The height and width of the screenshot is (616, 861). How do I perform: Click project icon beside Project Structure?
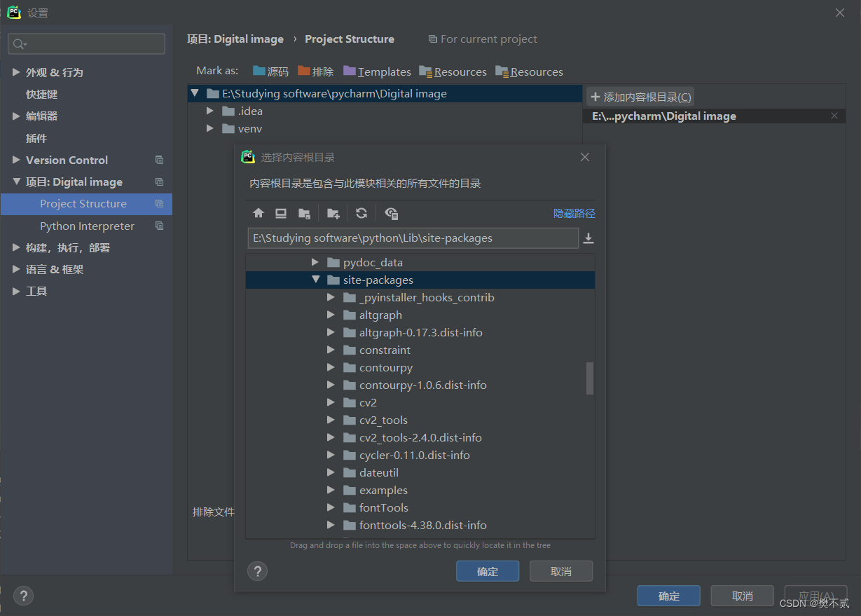tap(159, 204)
